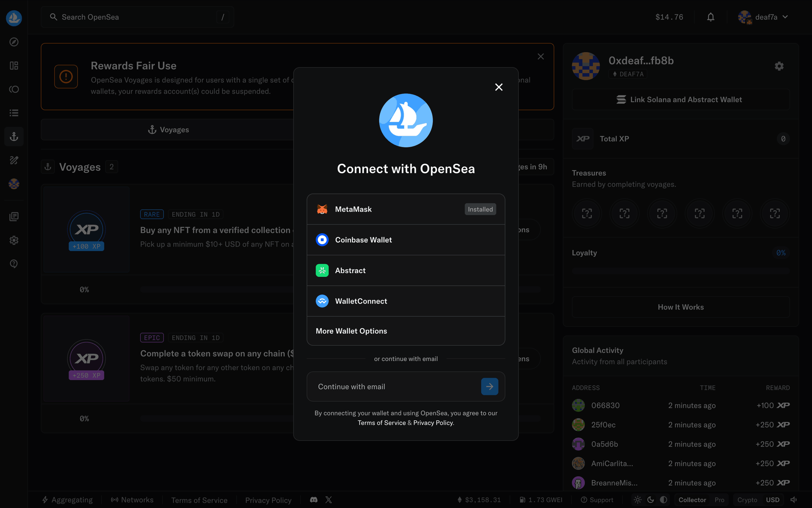Image resolution: width=812 pixels, height=508 pixels.
Task: Select Coinbase Wallet option
Action: click(406, 240)
